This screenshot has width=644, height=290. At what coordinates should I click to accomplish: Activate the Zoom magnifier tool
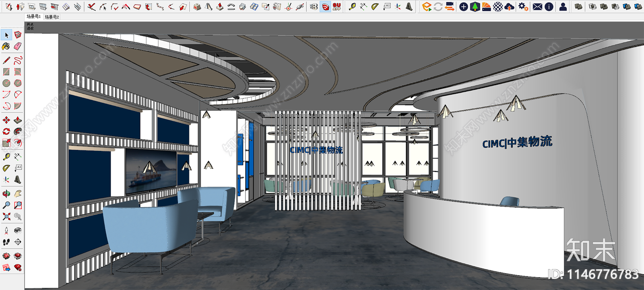(x=6, y=205)
